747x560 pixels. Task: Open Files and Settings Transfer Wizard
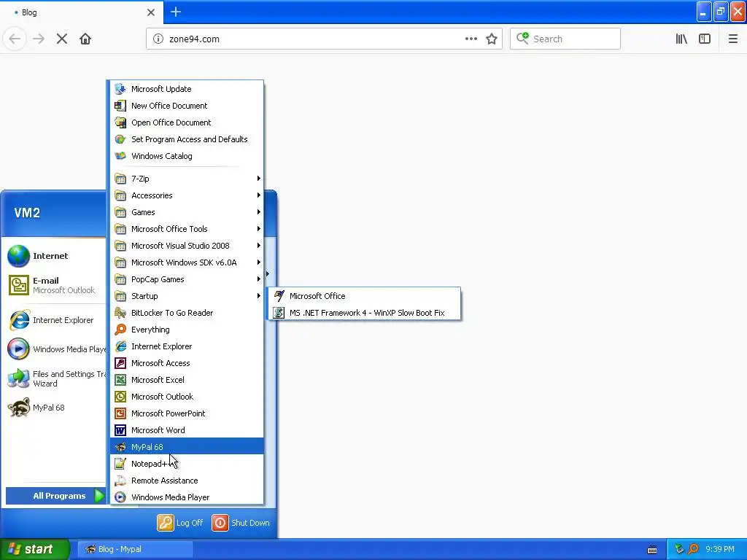coord(55,378)
